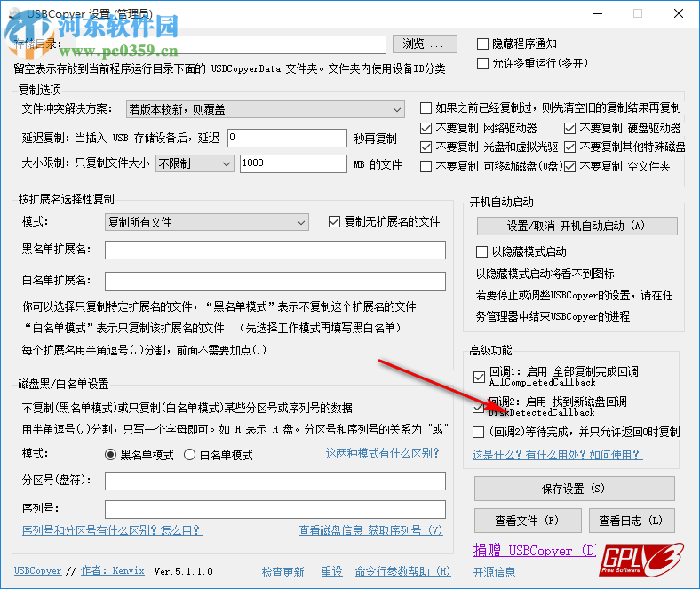Click 重设 reset link
Image resolution: width=700 pixels, height=589 pixels.
[x=331, y=571]
